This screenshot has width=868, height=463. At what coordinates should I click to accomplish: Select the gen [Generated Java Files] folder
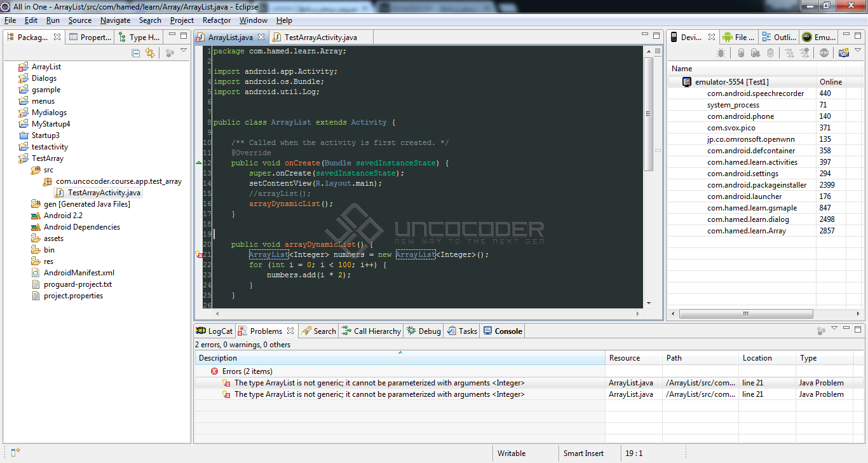81,204
